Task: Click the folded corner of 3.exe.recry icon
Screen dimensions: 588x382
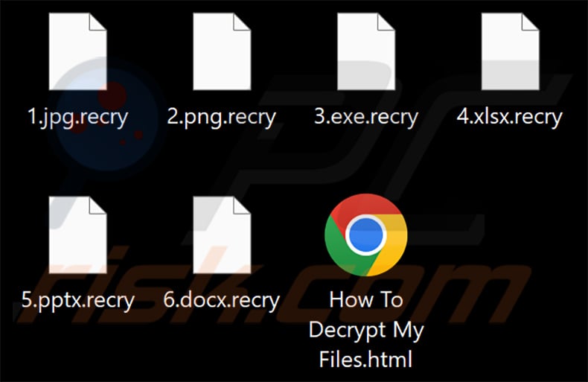Action: pos(386,22)
